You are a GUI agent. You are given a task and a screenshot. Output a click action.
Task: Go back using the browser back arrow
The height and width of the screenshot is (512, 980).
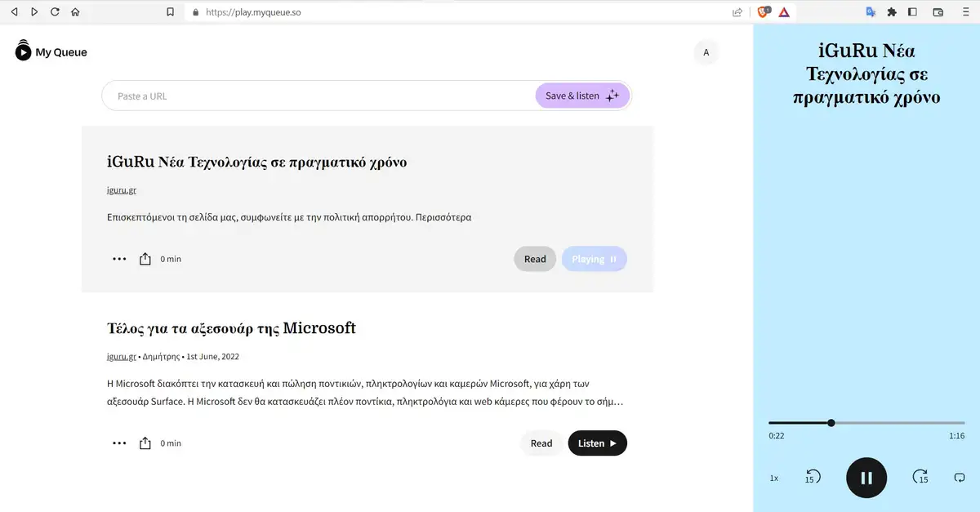14,12
